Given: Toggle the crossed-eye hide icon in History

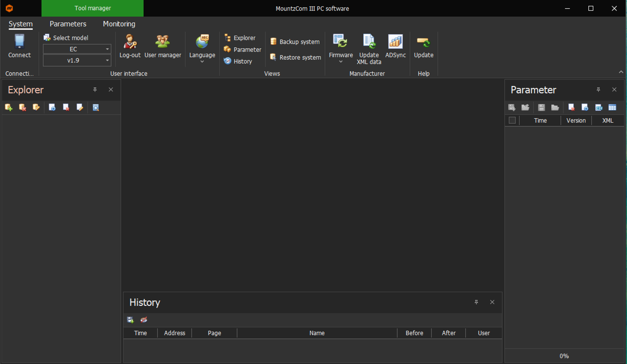Looking at the screenshot, I should (x=144, y=320).
